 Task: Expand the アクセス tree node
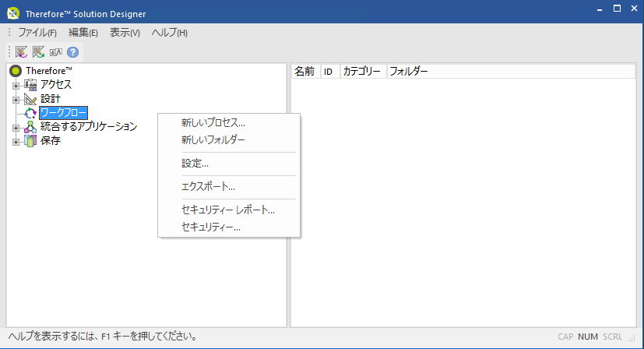[16, 86]
